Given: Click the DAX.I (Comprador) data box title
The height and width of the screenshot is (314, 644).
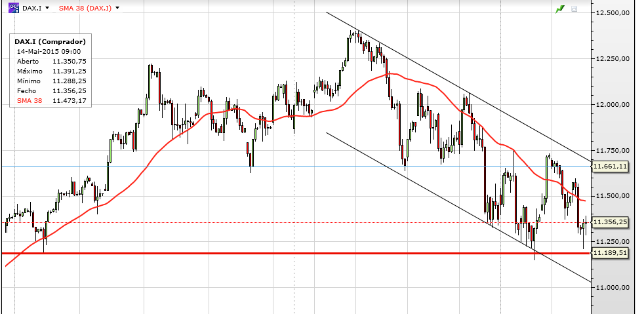Looking at the screenshot, I should click(50, 41).
